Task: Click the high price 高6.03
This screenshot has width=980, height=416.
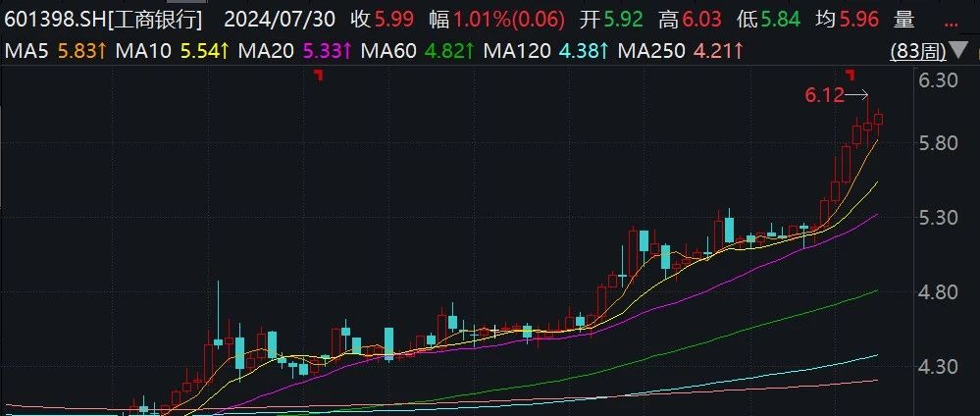Action: 690,20
